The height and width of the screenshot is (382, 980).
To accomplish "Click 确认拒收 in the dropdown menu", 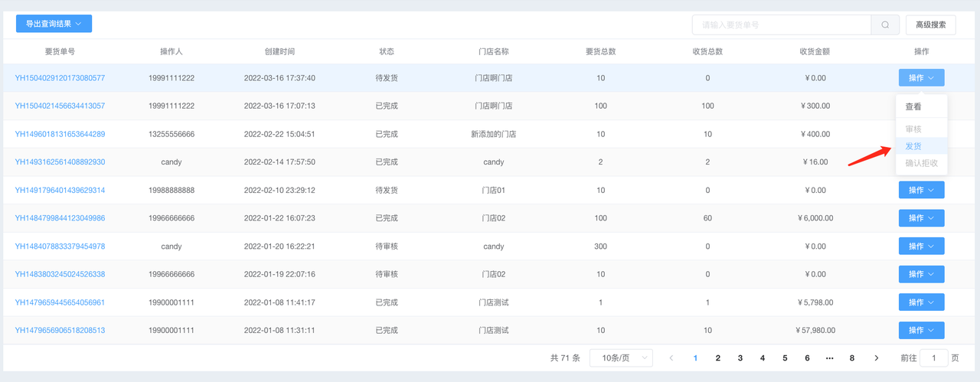I will [x=921, y=163].
